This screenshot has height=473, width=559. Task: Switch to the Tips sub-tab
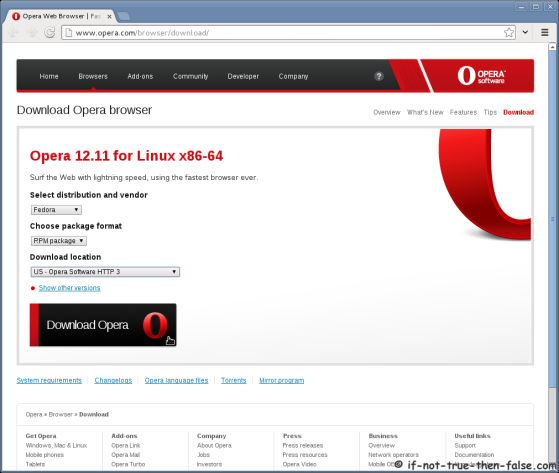pyautogui.click(x=490, y=112)
